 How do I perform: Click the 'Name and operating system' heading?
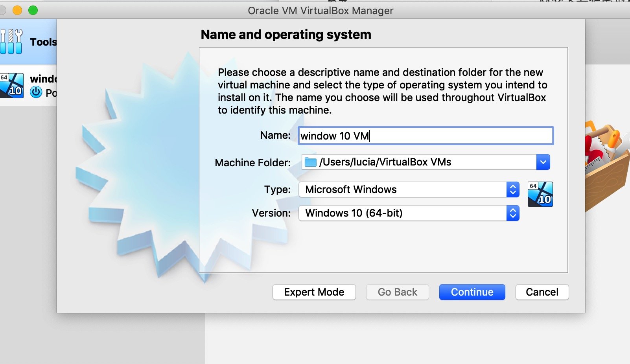[x=286, y=35]
